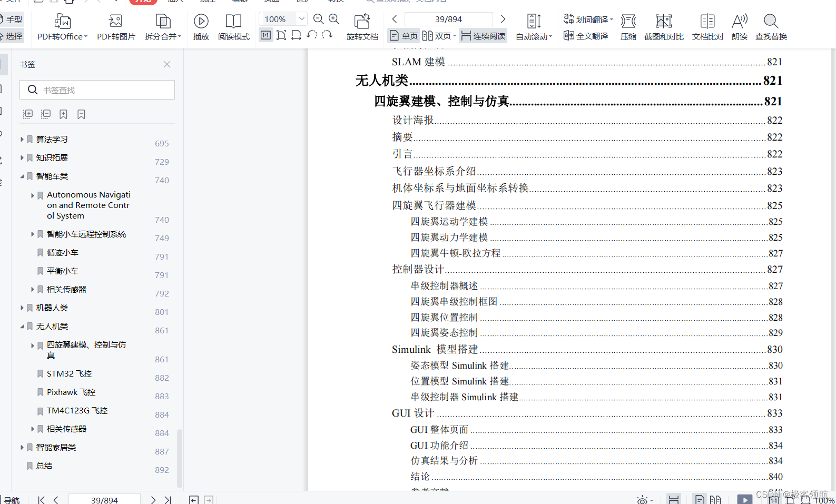Open the Pixhawk 飞控 bookmark
The width and height of the screenshot is (836, 504).
tap(71, 392)
